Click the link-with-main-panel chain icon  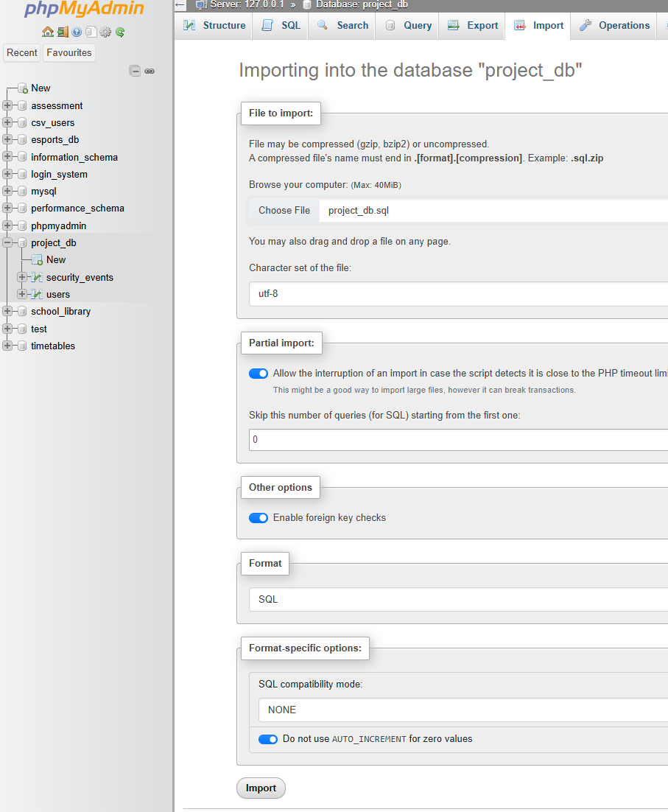pyautogui.click(x=150, y=71)
